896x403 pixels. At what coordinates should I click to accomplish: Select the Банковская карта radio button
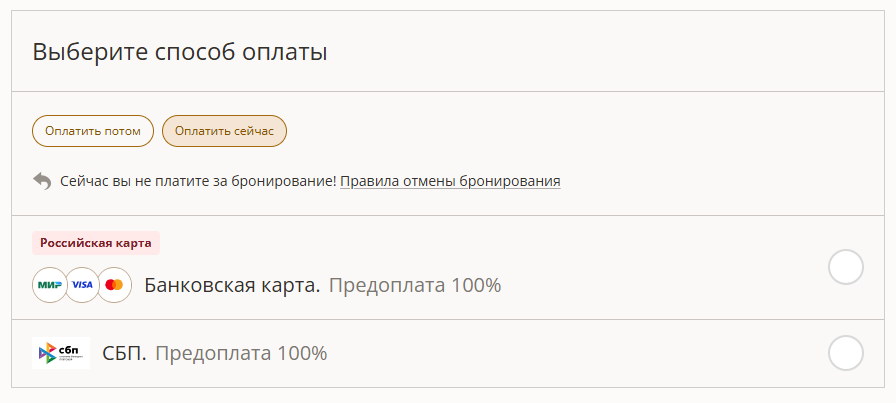[846, 267]
